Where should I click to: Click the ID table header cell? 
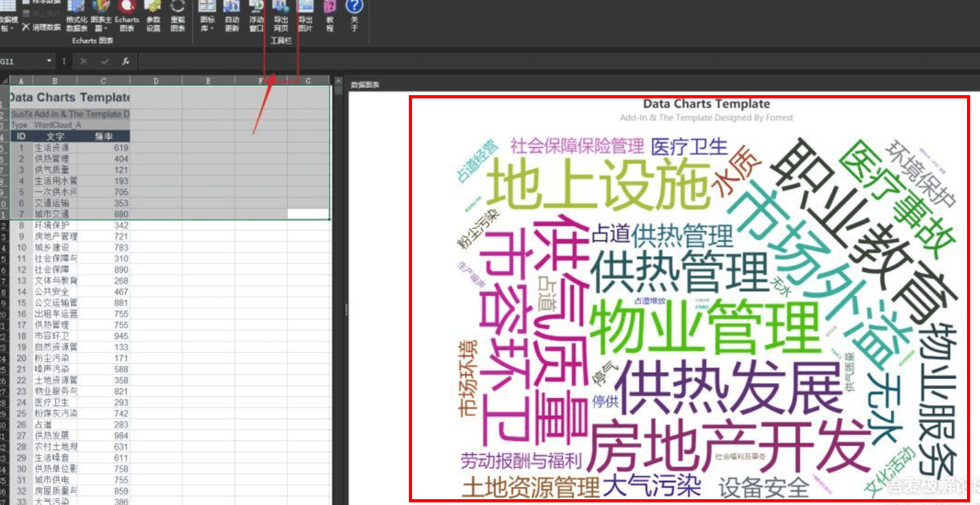(x=21, y=136)
